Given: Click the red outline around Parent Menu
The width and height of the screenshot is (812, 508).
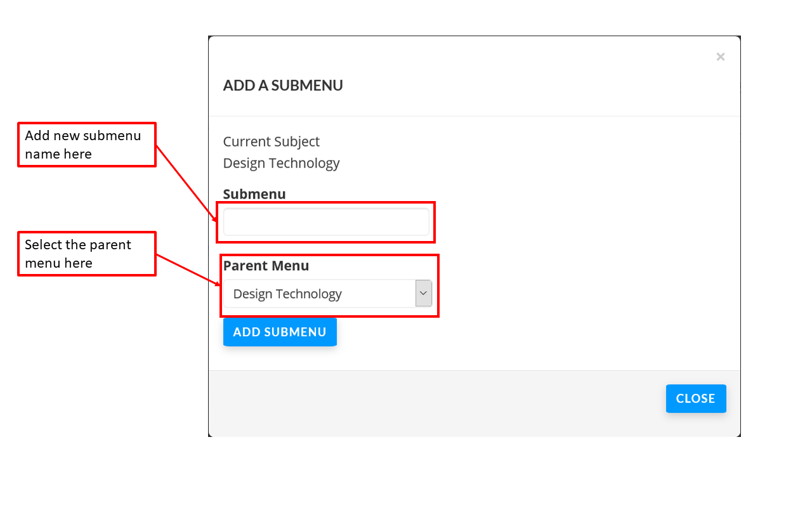Looking at the screenshot, I should 438,285.
